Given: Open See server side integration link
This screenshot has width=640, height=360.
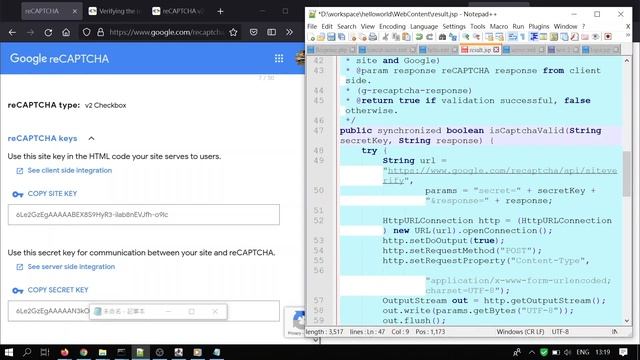Looking at the screenshot, I should (x=71, y=267).
